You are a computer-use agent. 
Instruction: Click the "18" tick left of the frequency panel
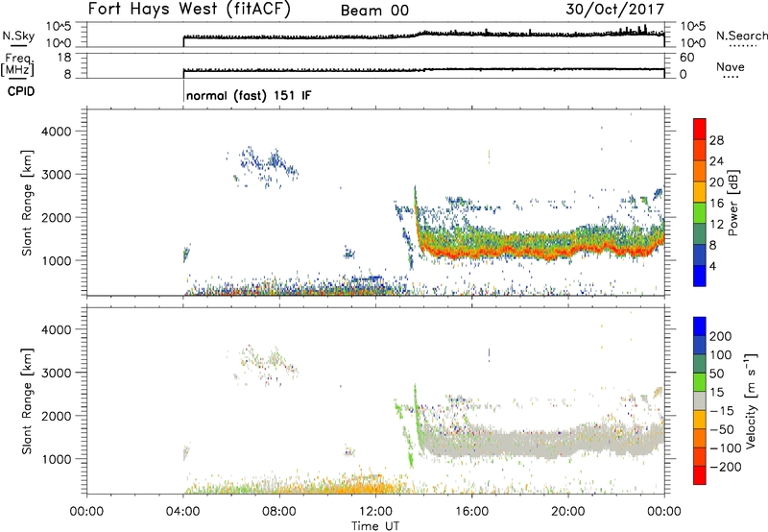pyautogui.click(x=63, y=58)
